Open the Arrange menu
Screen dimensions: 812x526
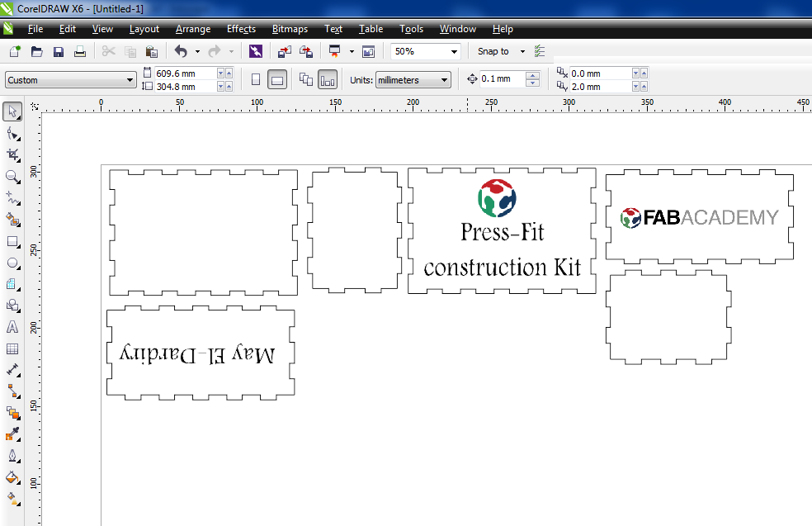(x=193, y=29)
